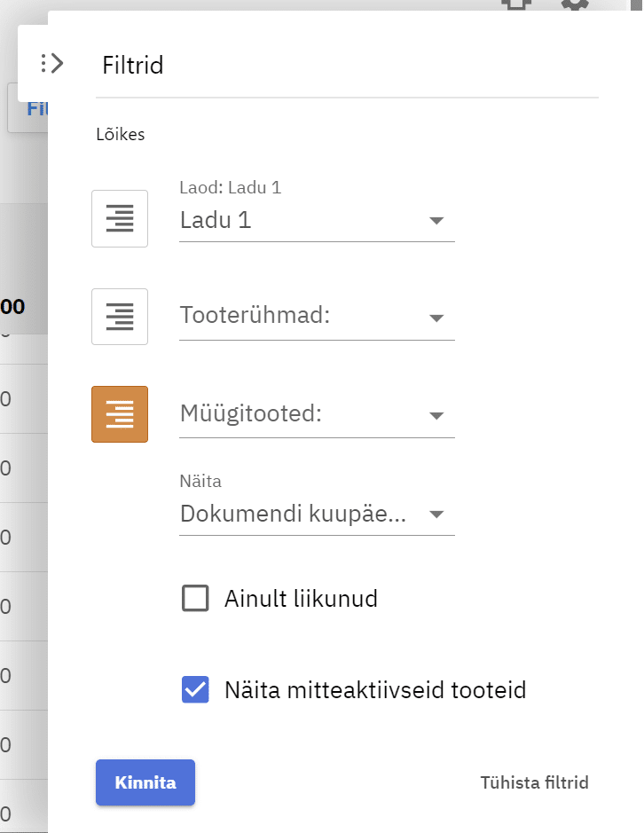Click the grouping icon beside Tooterühmad
The image size is (644, 833).
[120, 317]
